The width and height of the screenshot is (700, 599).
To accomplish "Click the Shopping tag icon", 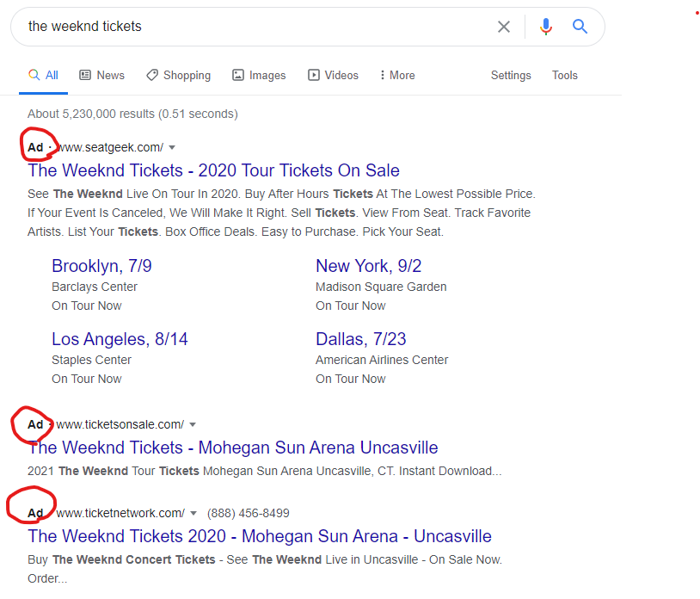I will (150, 75).
